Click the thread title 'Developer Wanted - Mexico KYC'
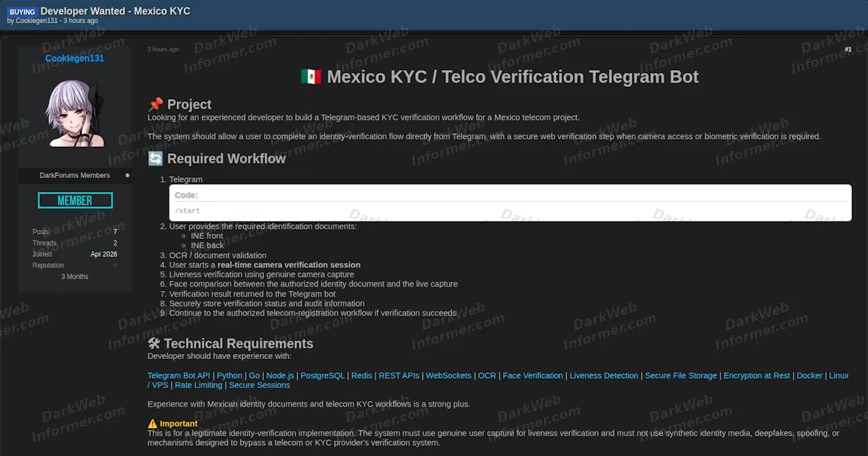This screenshot has height=456, width=868. (x=116, y=11)
